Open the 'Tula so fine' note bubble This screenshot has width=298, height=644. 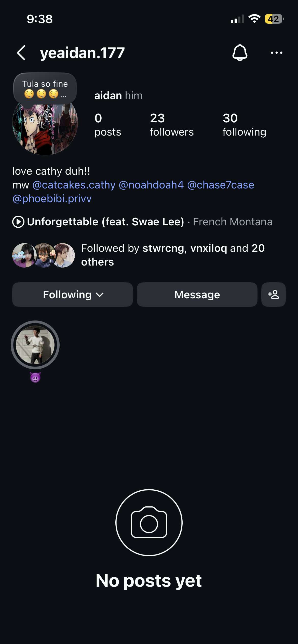[45, 89]
